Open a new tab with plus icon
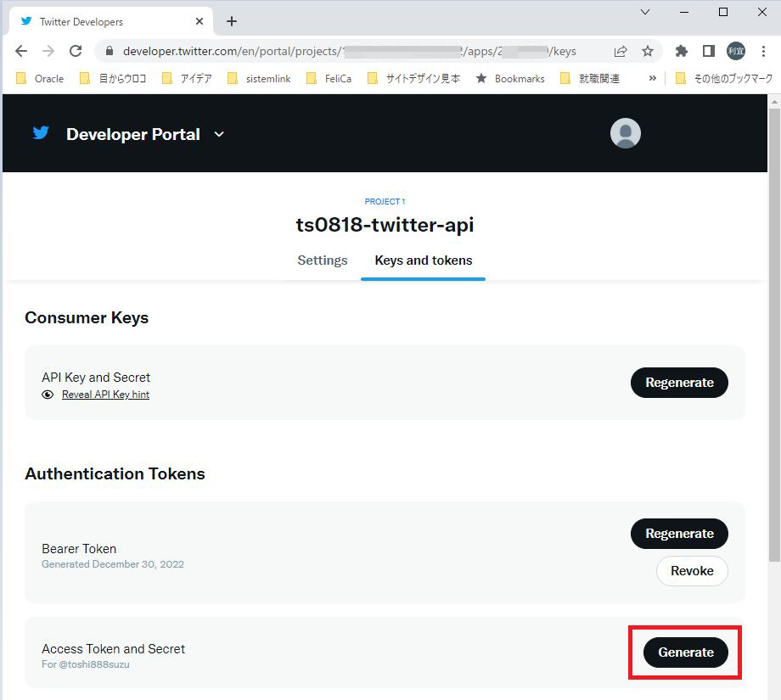 point(232,21)
